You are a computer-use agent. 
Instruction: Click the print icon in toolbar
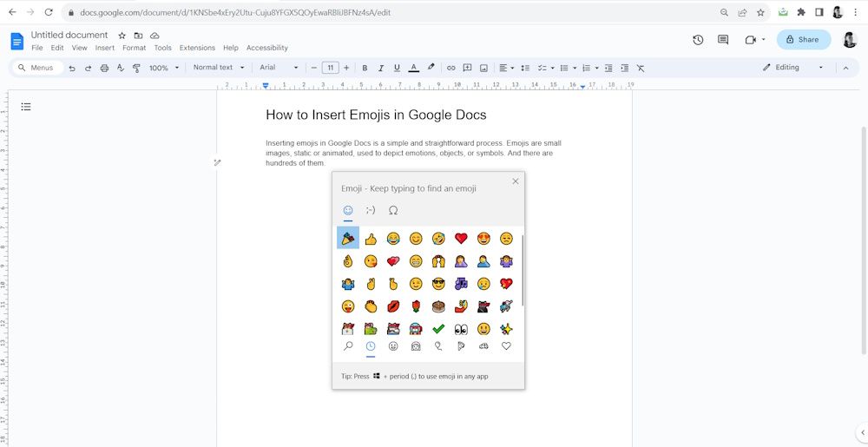pos(104,68)
